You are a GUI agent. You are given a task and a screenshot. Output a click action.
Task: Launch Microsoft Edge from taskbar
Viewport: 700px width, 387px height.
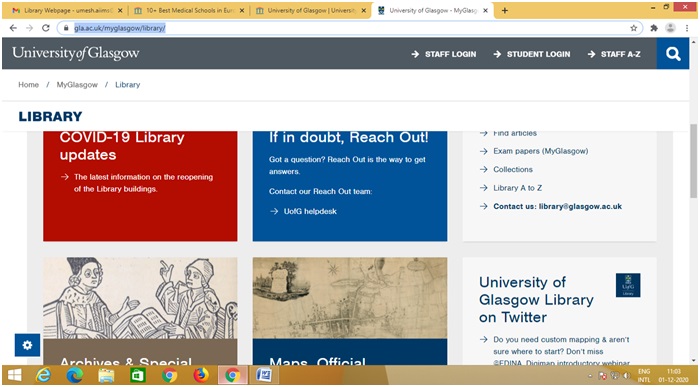(x=75, y=375)
